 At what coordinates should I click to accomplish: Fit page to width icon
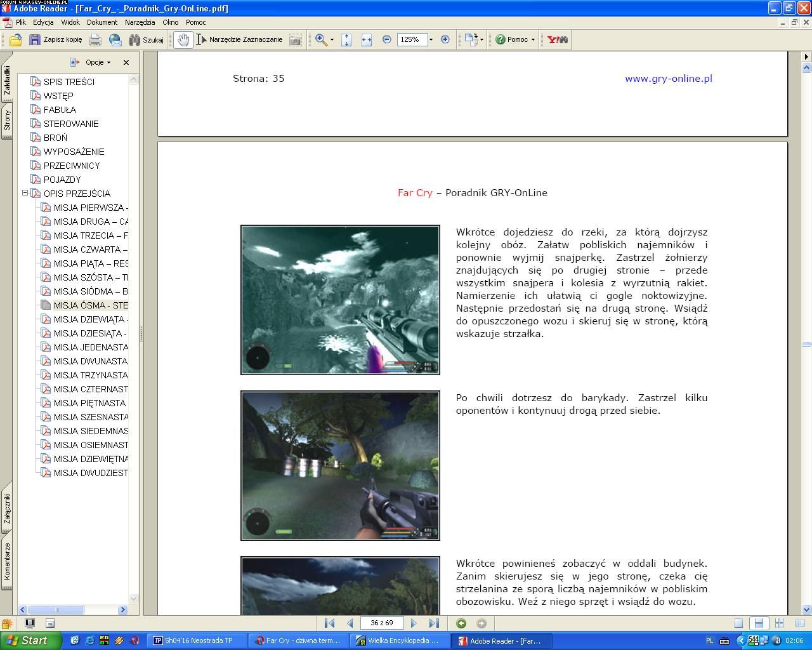pos(367,39)
